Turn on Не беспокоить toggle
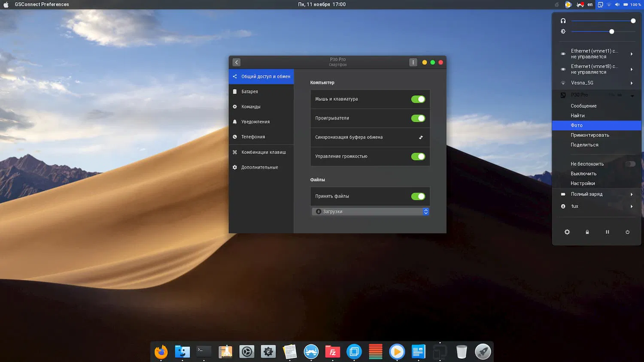Viewport: 644px width, 362px height. click(630, 164)
